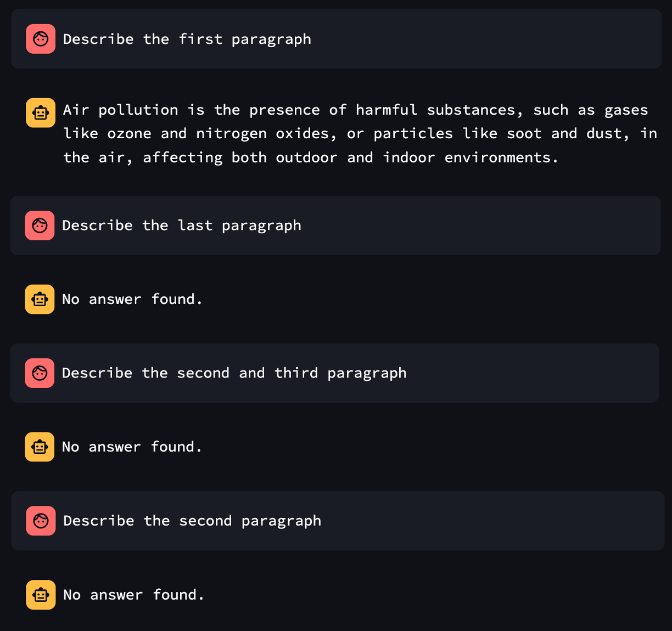Image resolution: width=672 pixels, height=631 pixels.
Task: Click user avatar beside "Describe the last paragraph"
Action: [x=40, y=226]
